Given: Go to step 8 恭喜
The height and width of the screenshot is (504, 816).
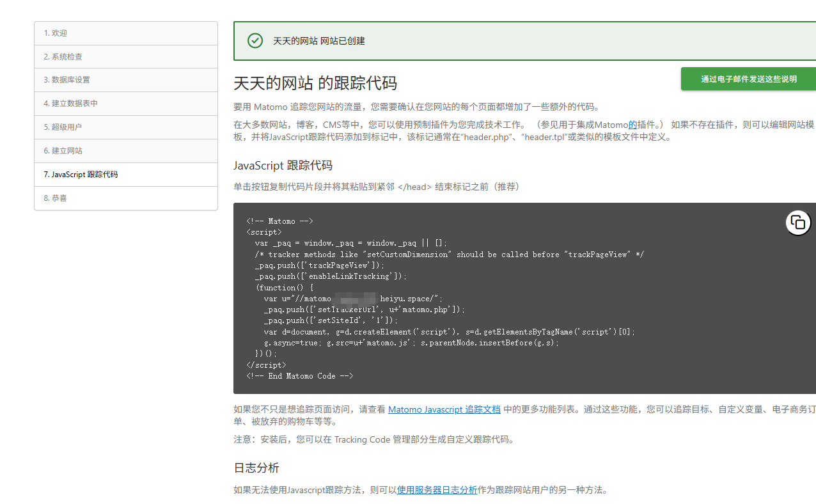Looking at the screenshot, I should [126, 198].
